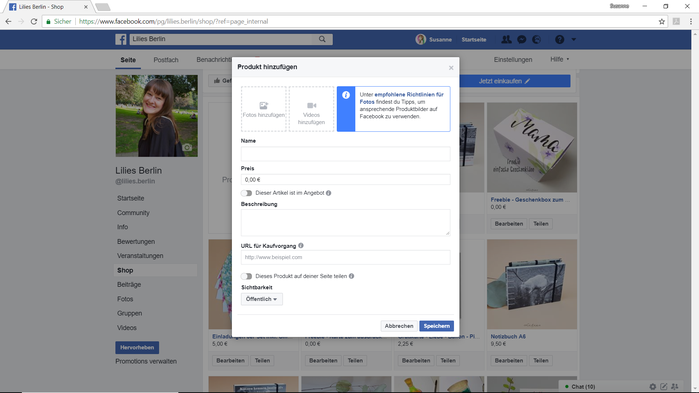Focus the Beschreibung text area

click(345, 222)
